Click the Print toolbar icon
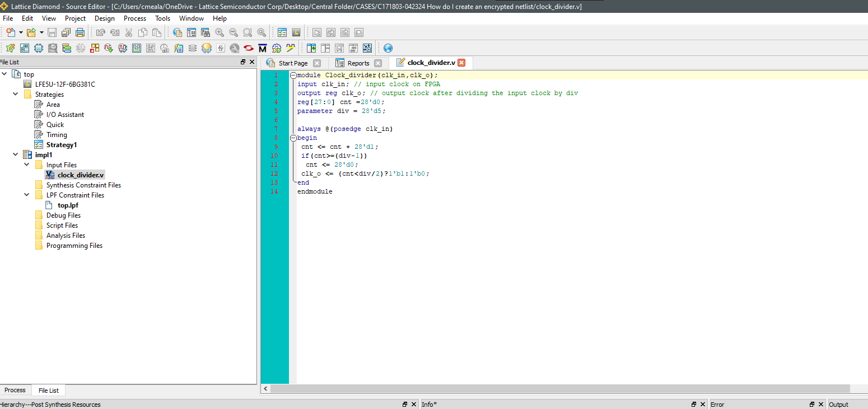 tap(80, 32)
